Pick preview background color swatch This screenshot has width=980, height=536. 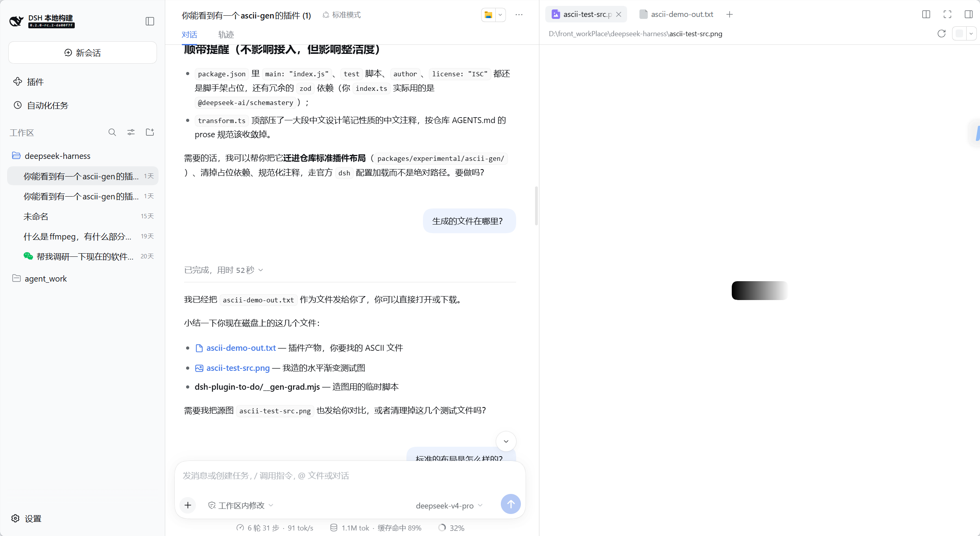959,34
